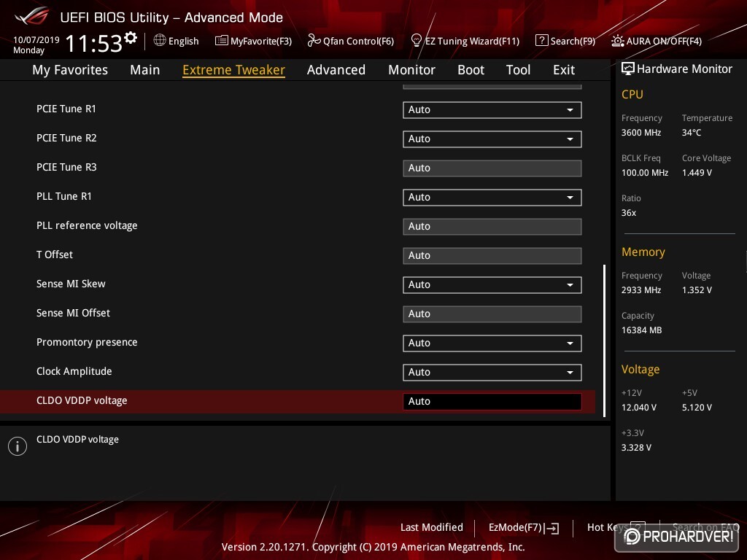The image size is (747, 560).
Task: Go to Exit tab
Action: coord(564,70)
